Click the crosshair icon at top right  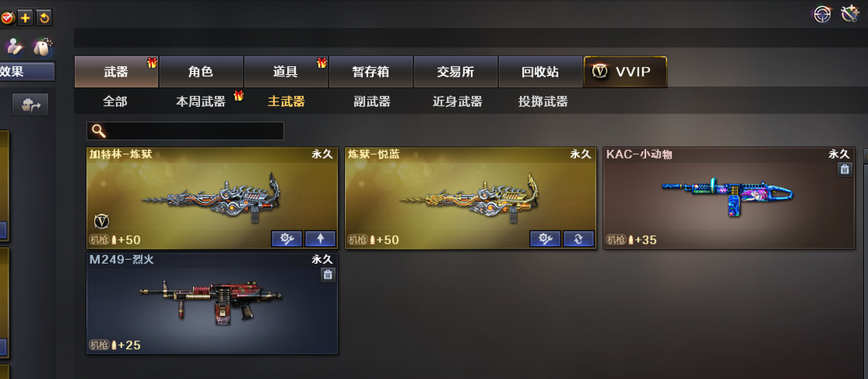click(823, 14)
